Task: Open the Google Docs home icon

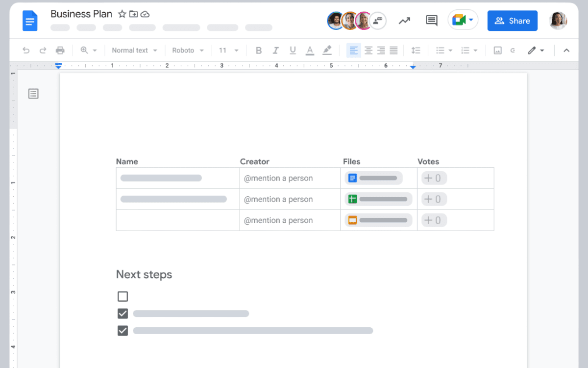Action: [30, 21]
